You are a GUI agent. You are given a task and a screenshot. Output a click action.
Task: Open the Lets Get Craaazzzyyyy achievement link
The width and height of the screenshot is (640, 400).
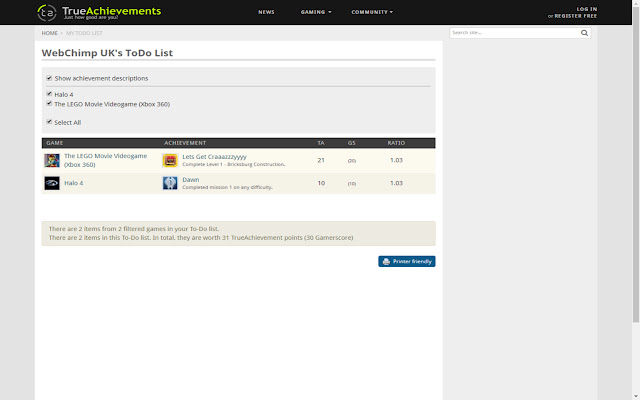coord(214,157)
